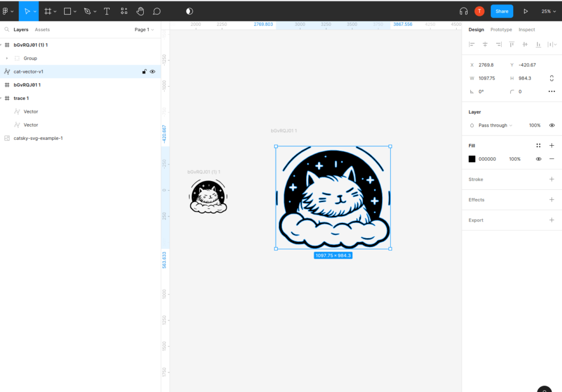562x392 pixels.
Task: Open the Resources tool in toolbar
Action: [124, 11]
